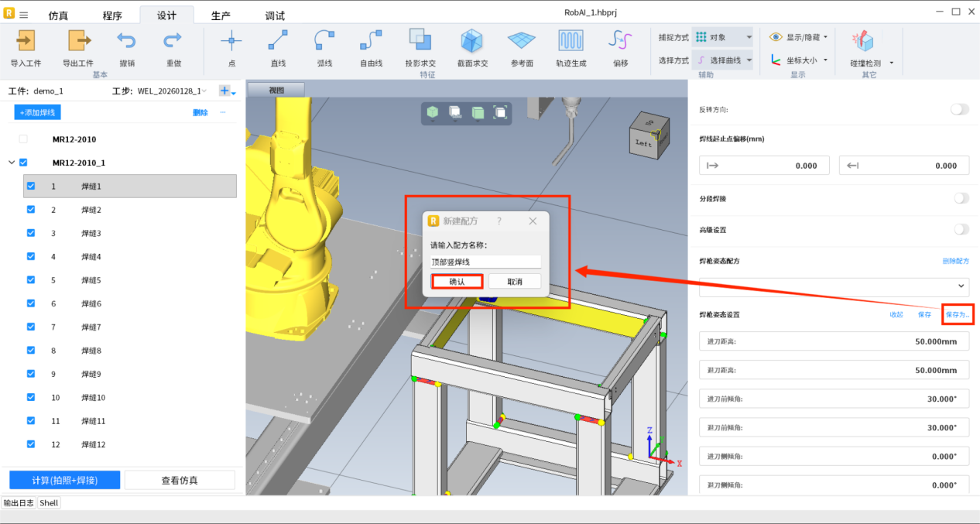The width and height of the screenshot is (980, 524).
Task: Click the 配方名称 text input field
Action: (x=485, y=262)
